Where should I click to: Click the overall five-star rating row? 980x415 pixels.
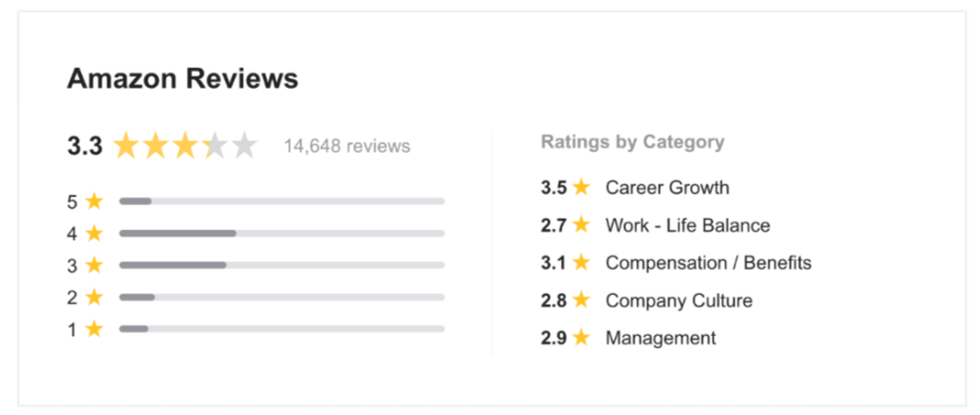[x=185, y=146]
